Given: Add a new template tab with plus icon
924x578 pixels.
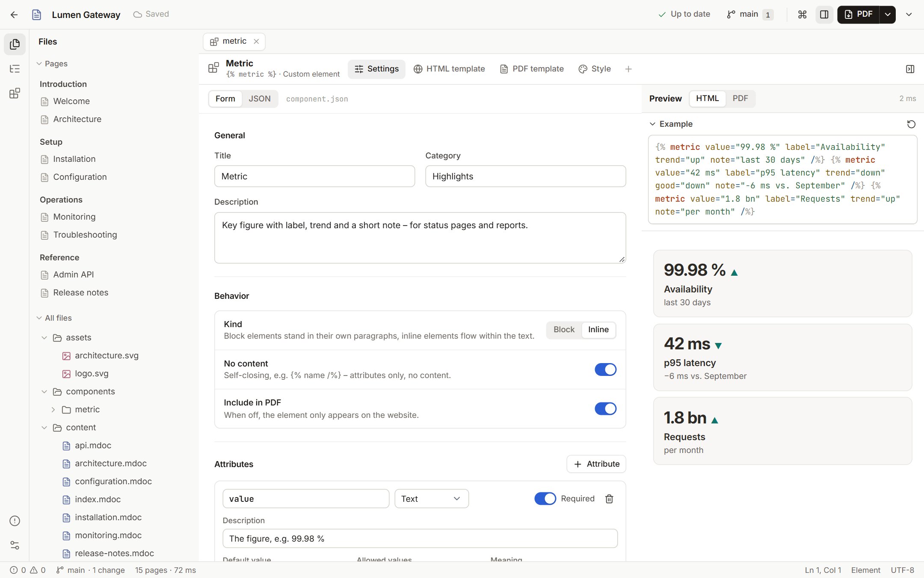Looking at the screenshot, I should 628,69.
